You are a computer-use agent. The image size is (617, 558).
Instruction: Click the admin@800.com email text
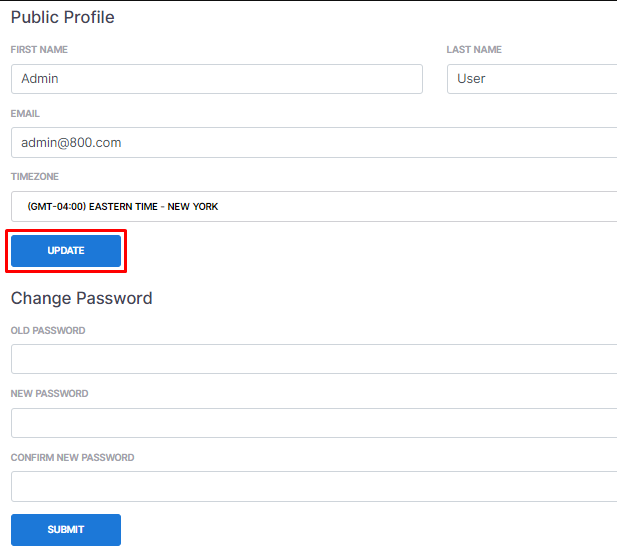pyautogui.click(x=71, y=143)
